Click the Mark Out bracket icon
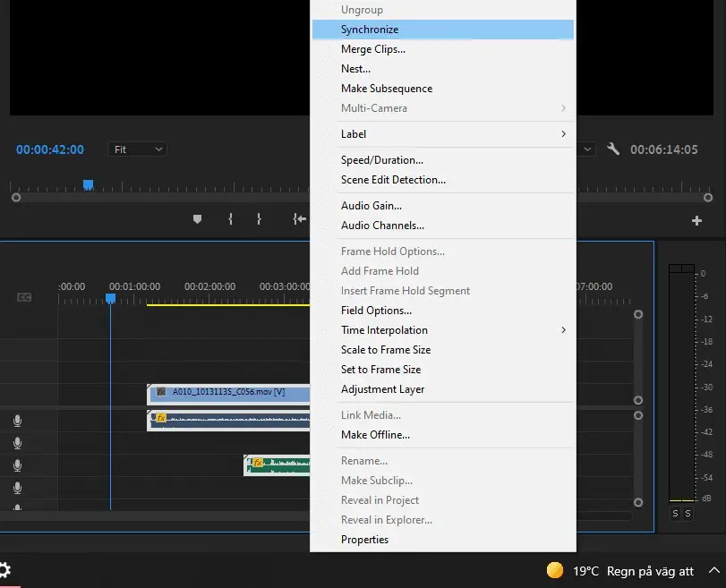The width and height of the screenshot is (726, 588). point(259,219)
